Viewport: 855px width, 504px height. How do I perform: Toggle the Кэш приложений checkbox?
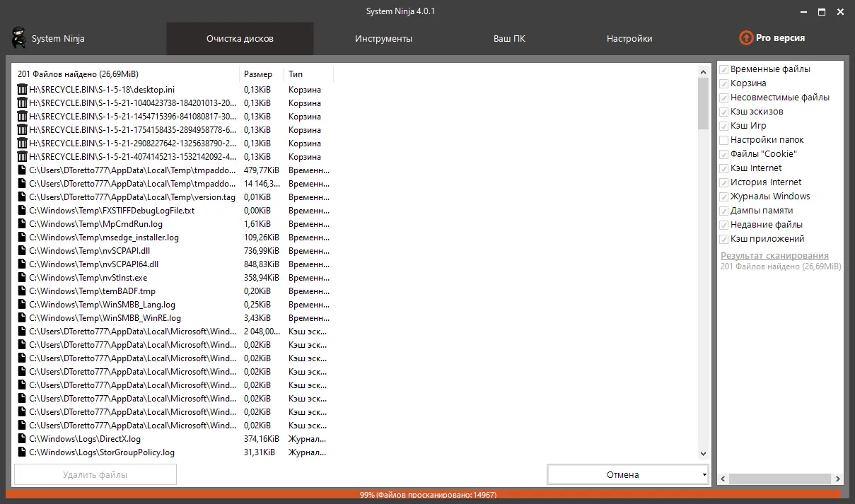[x=724, y=239]
